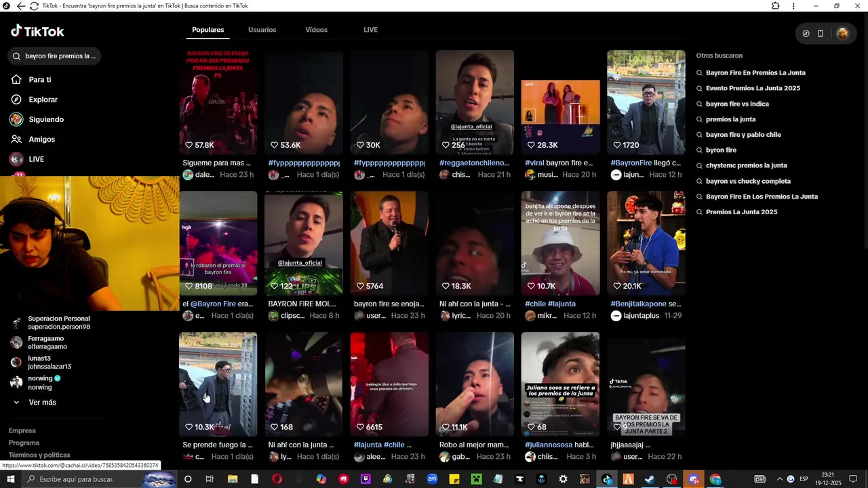
Task: Open video thumbnail with 1720 likes
Action: tap(646, 102)
